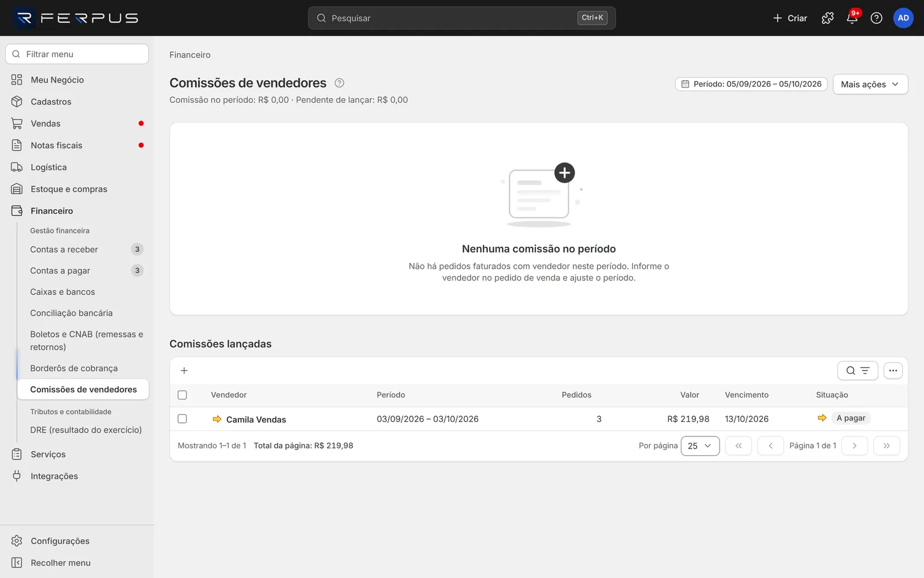Open Meu Negócio in the sidebar

[x=77, y=80]
